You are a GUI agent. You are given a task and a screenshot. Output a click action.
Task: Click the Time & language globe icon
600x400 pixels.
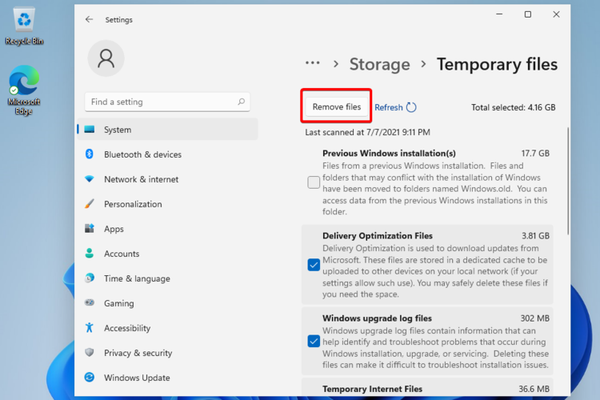click(x=90, y=278)
